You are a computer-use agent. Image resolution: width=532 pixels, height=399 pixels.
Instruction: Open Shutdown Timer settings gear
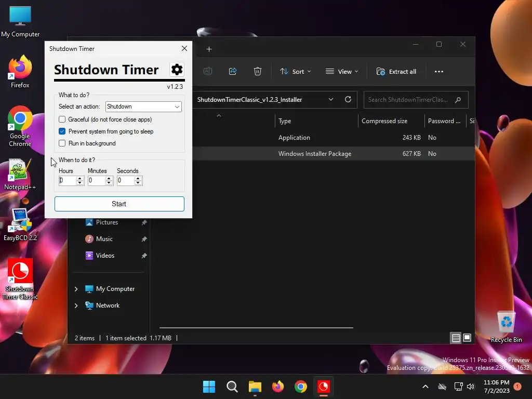(177, 70)
